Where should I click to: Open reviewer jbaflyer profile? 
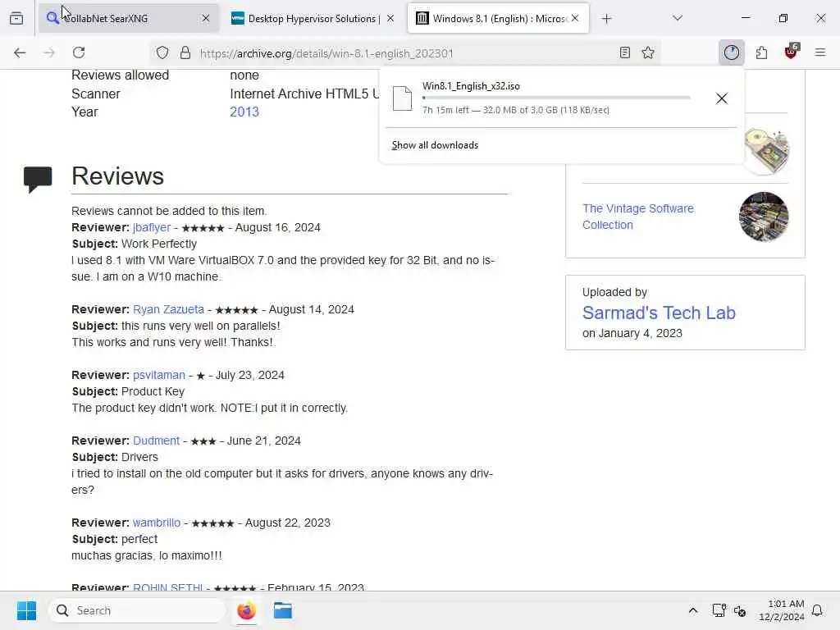[x=152, y=227]
